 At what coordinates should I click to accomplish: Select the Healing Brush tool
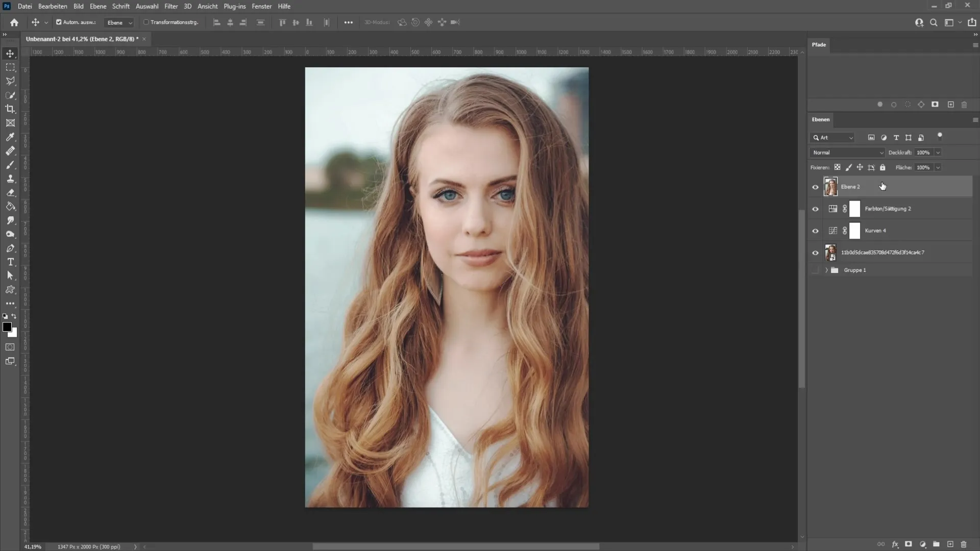point(10,151)
